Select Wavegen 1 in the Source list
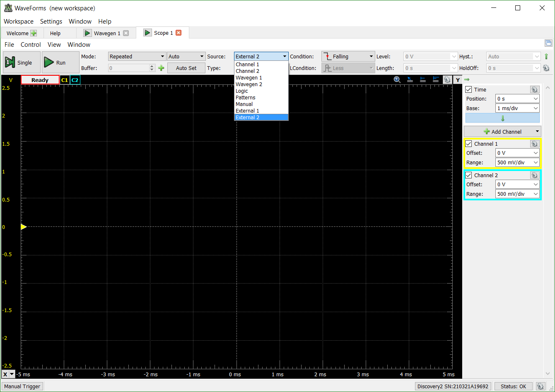This screenshot has height=392, width=555. [x=261, y=77]
